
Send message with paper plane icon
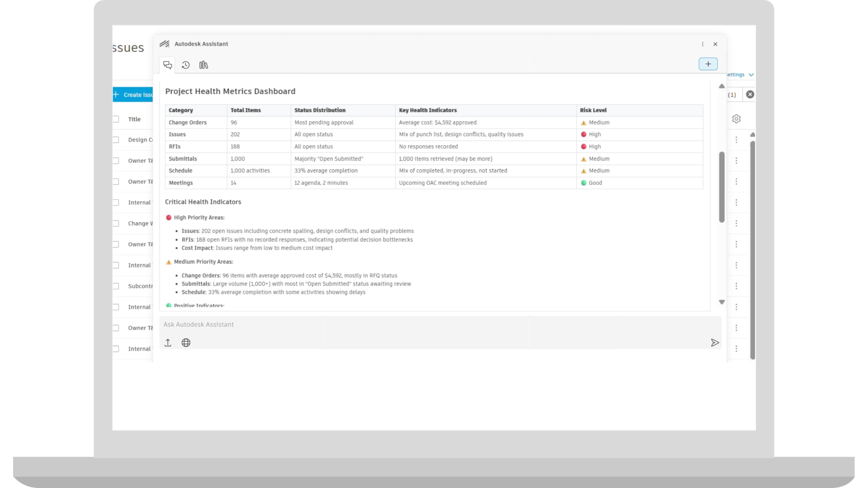click(714, 343)
